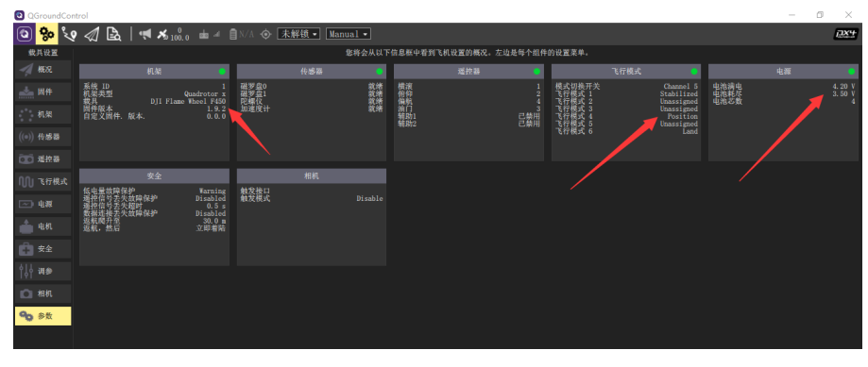Open 遥控器 radio page in sidebar

click(x=43, y=159)
